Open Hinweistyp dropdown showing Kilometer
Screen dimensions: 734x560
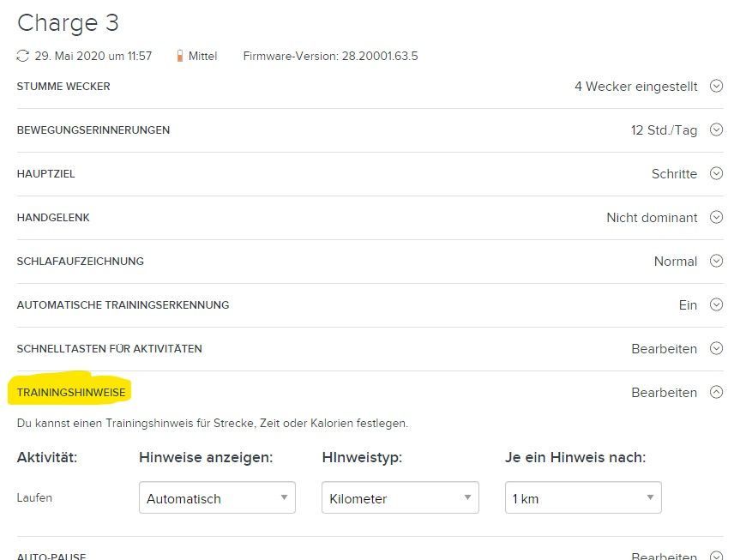pos(400,497)
